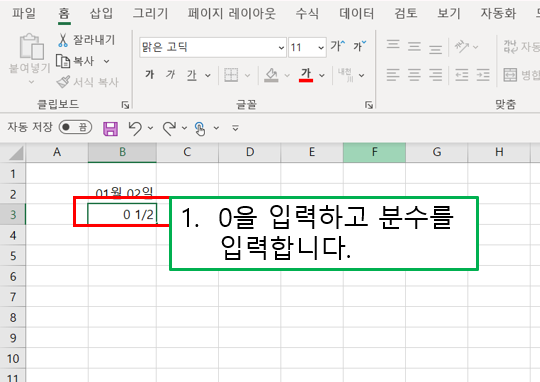
Task: Open the 글꼴 dialog launcher
Action: point(369,105)
